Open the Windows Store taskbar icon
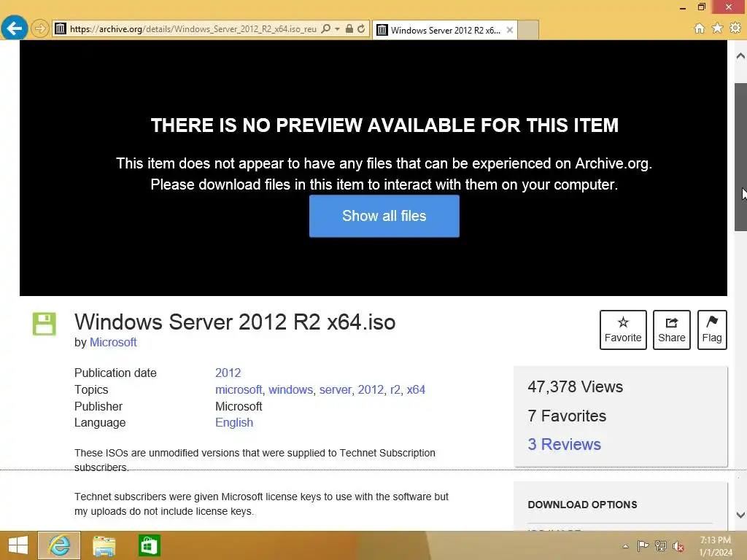The image size is (747, 560). coord(149,545)
